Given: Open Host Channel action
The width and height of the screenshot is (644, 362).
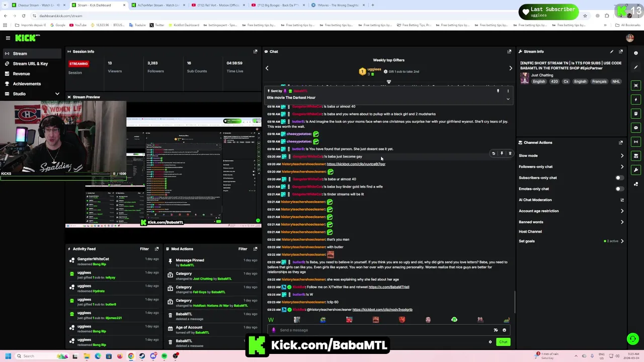Looking at the screenshot, I should point(530,232).
